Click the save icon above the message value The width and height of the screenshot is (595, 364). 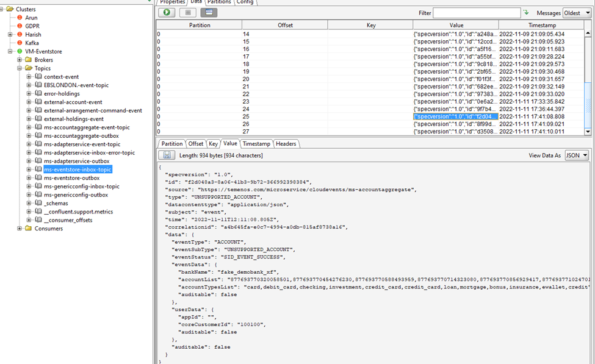(167, 155)
